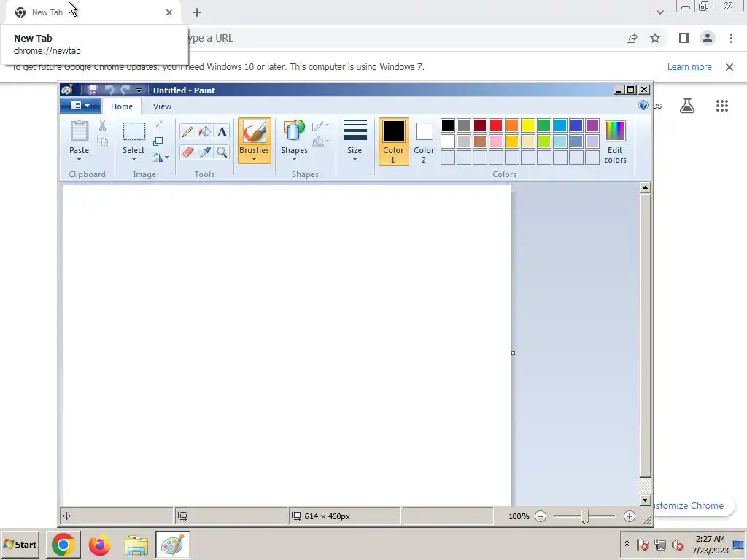Image resolution: width=747 pixels, height=560 pixels.
Task: Select the Magnifier tool
Action: 222,152
